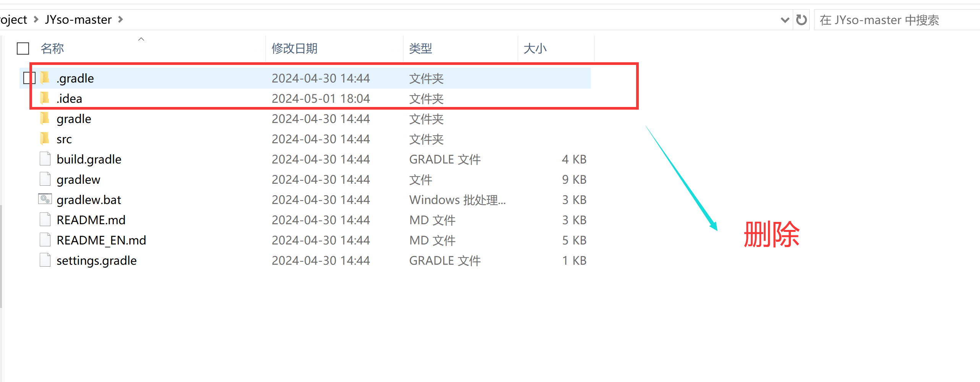Click the 5 KB size of README_EN.md
This screenshot has height=382, width=980.
pyautogui.click(x=574, y=240)
